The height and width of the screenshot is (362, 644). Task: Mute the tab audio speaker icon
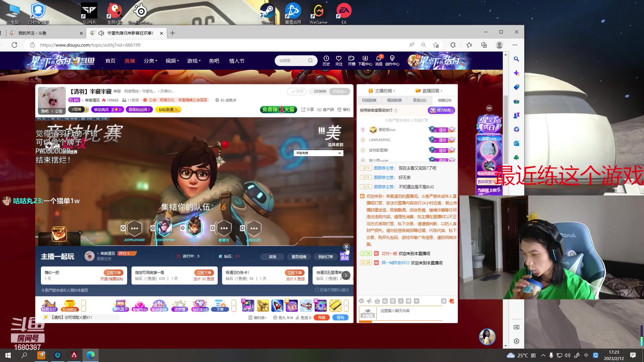pos(101,33)
